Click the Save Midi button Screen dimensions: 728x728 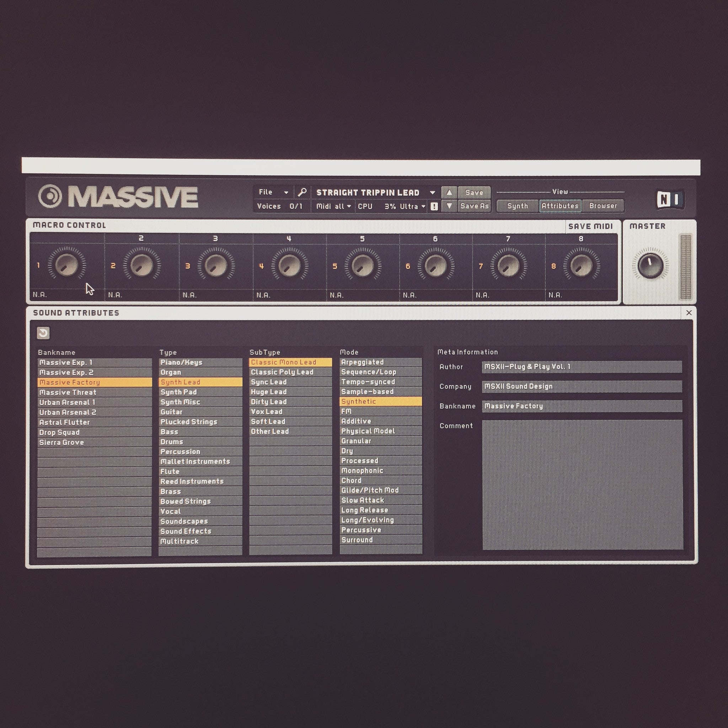point(590,226)
